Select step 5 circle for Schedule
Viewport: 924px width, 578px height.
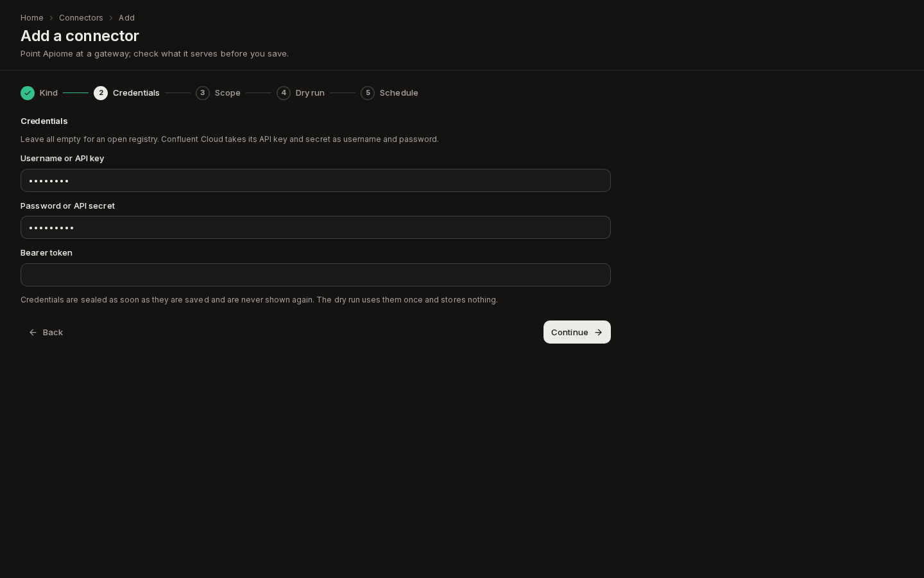[368, 93]
